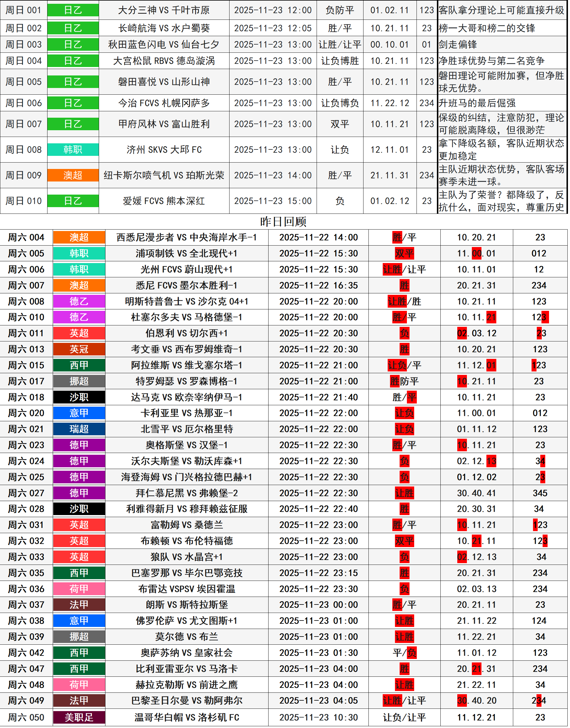This screenshot has width=570, height=728.
Task: Click match 巴塞罗那 VS 毕尔巴鄂竞技
Action: click(x=186, y=573)
